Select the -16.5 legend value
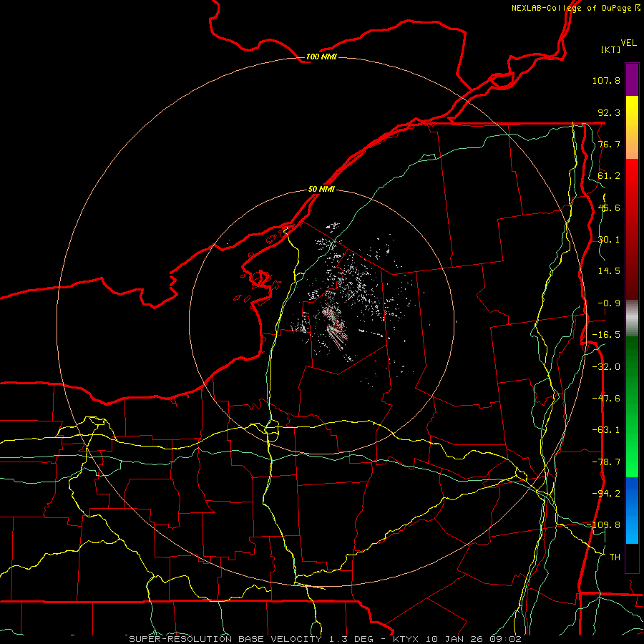 pos(606,335)
